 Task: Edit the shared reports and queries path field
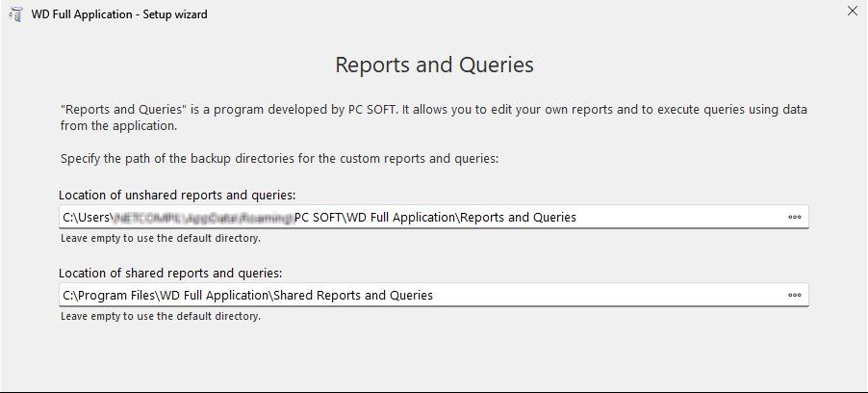(x=433, y=295)
